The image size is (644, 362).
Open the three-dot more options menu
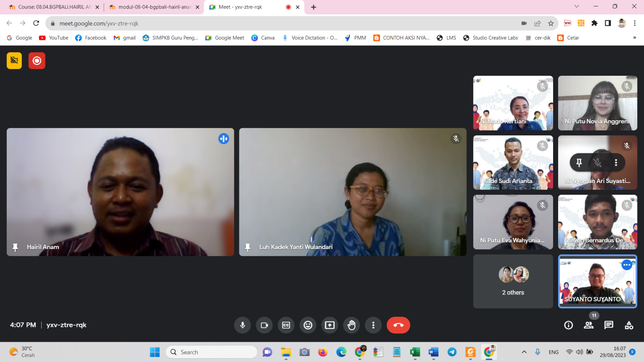(x=373, y=325)
